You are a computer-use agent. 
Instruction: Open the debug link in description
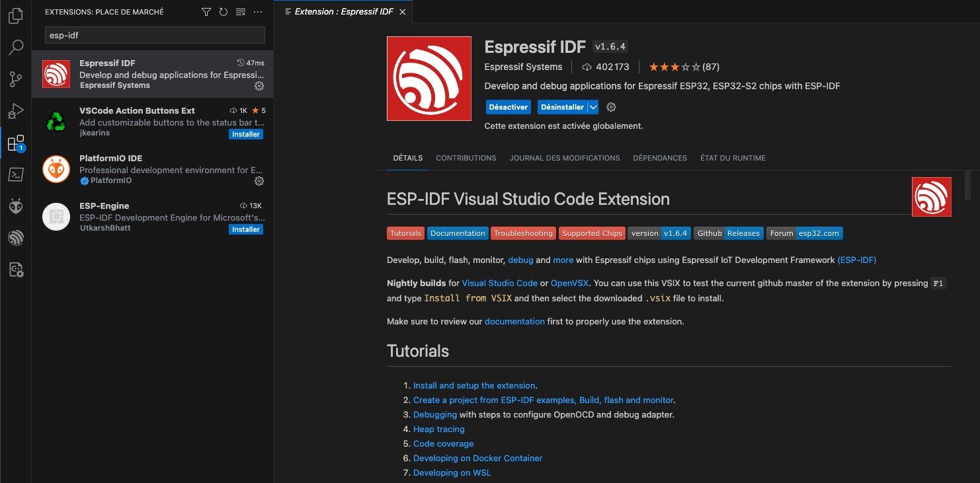pyautogui.click(x=520, y=260)
